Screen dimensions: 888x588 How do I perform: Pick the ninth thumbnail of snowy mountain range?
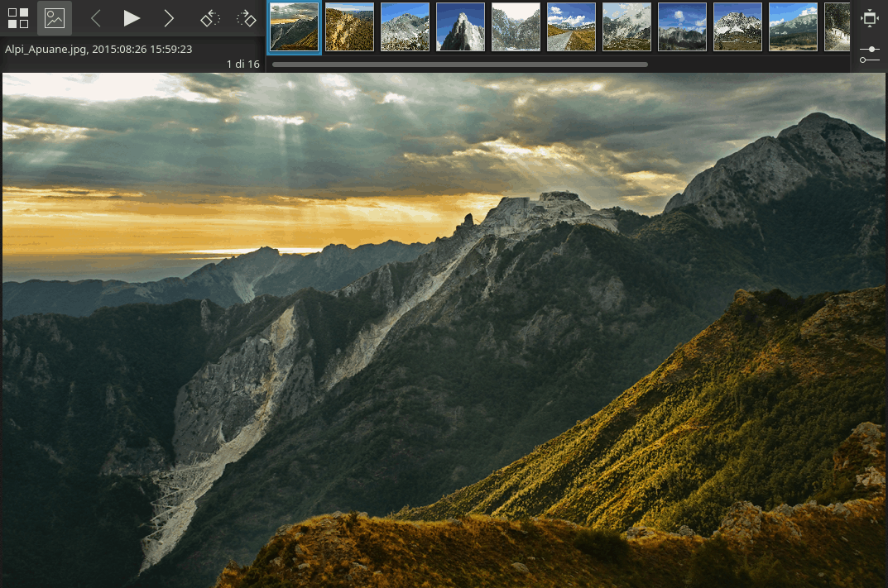pos(737,26)
